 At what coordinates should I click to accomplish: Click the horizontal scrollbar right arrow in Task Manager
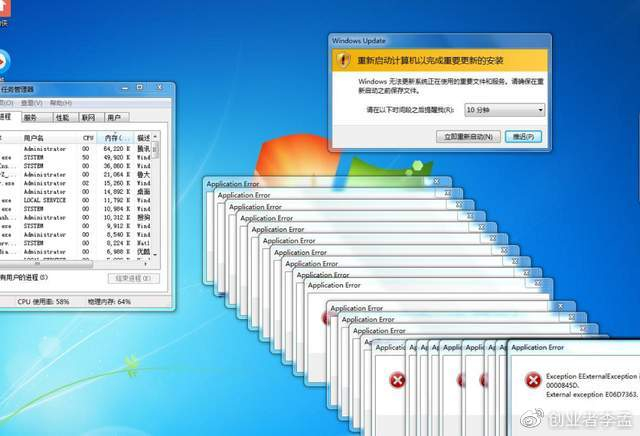pyautogui.click(x=146, y=265)
